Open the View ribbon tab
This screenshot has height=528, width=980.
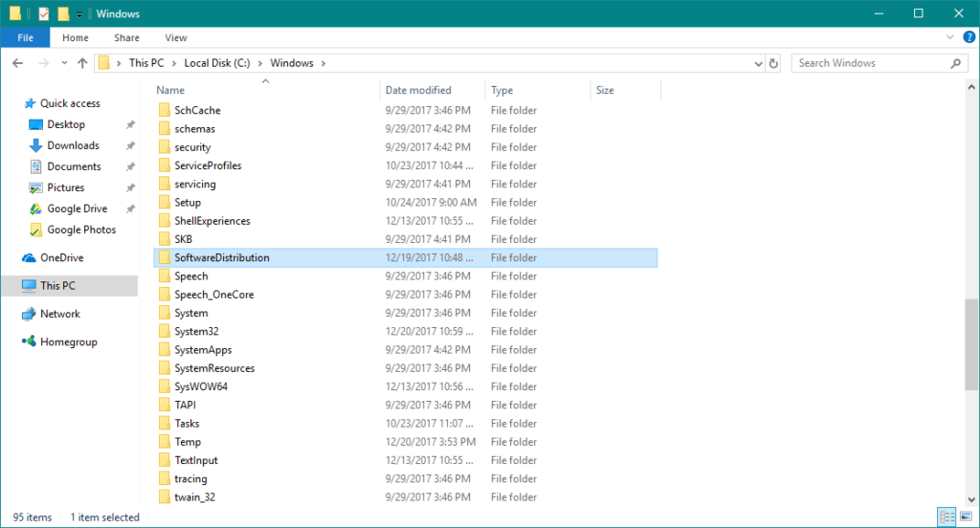(176, 37)
